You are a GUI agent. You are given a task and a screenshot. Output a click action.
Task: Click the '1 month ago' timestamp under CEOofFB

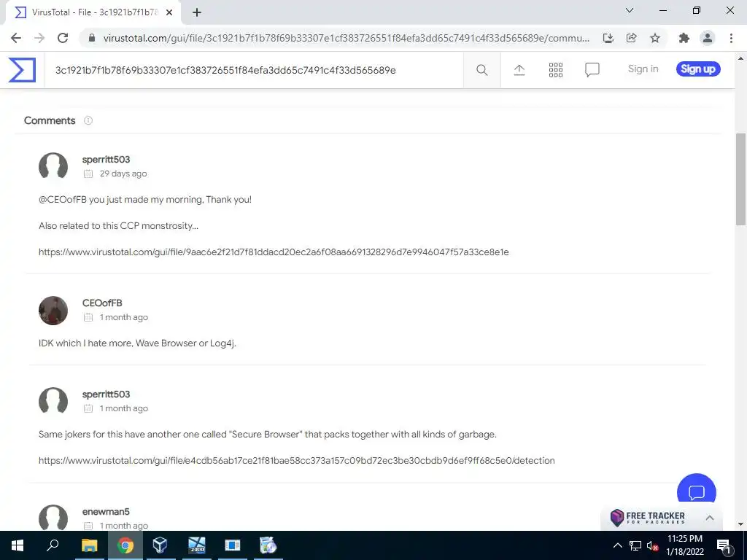tap(124, 317)
